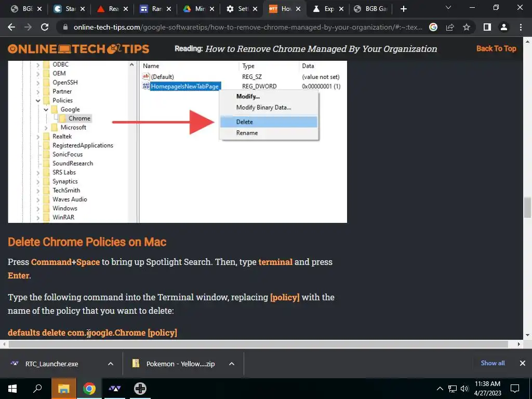Open Windows Start menu
The width and height of the screenshot is (532, 399).
tap(12, 389)
